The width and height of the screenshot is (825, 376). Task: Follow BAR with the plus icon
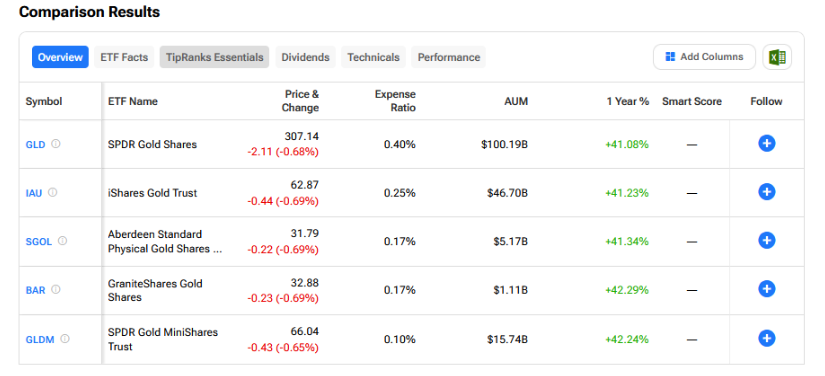point(767,289)
